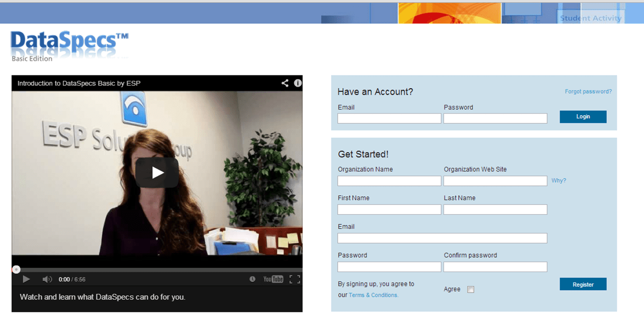Click the video time text 0:00 / 6:56
The height and width of the screenshot is (317, 644).
72,279
